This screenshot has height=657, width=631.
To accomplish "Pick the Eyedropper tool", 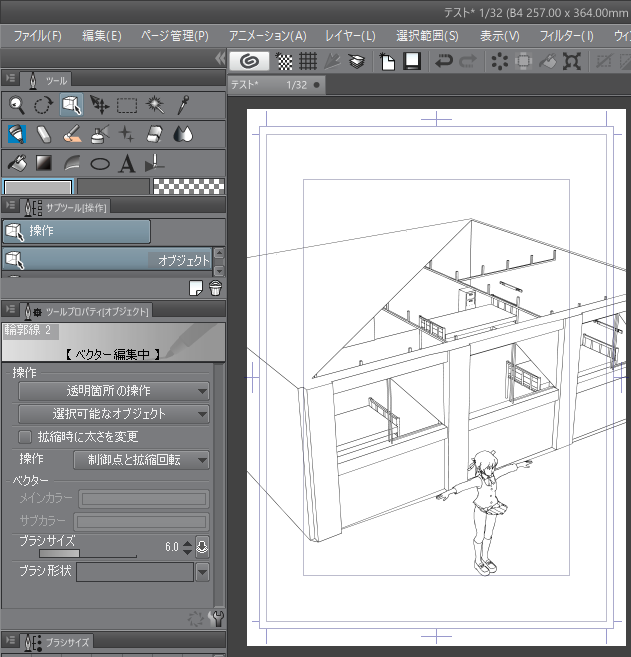I will (183, 104).
